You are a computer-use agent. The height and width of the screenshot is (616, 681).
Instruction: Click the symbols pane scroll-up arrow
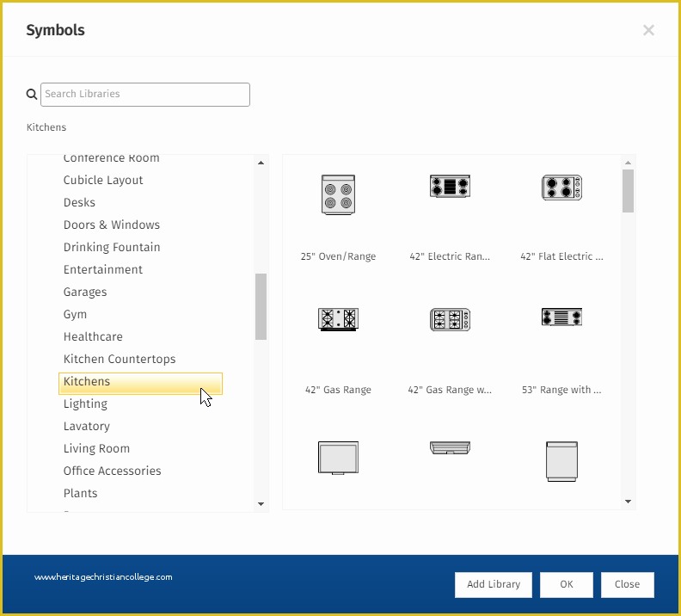coord(628,163)
